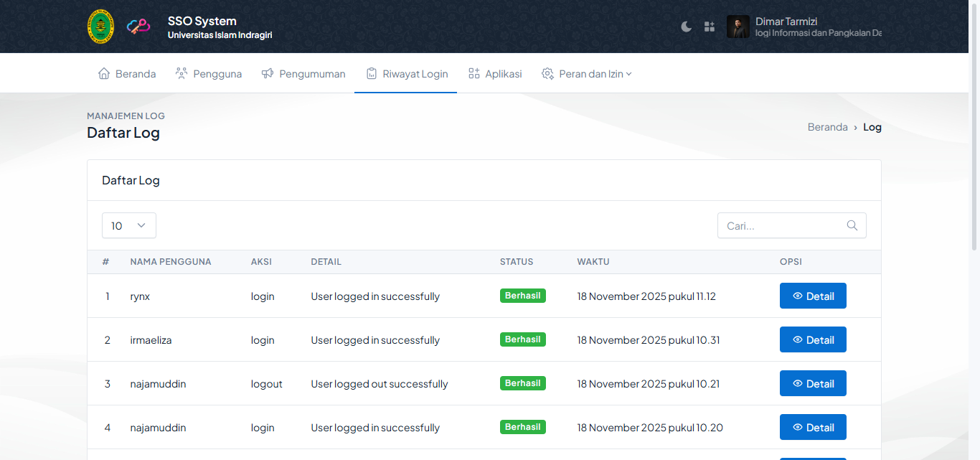
Task: Click the Cari search input field
Action: [782, 225]
